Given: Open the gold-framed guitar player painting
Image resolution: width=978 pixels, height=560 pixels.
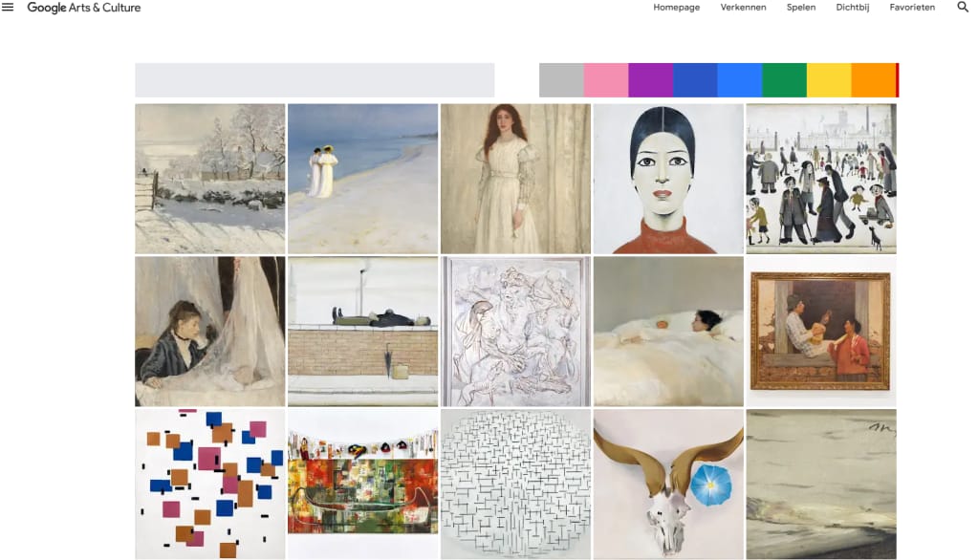Looking at the screenshot, I should pos(821,332).
